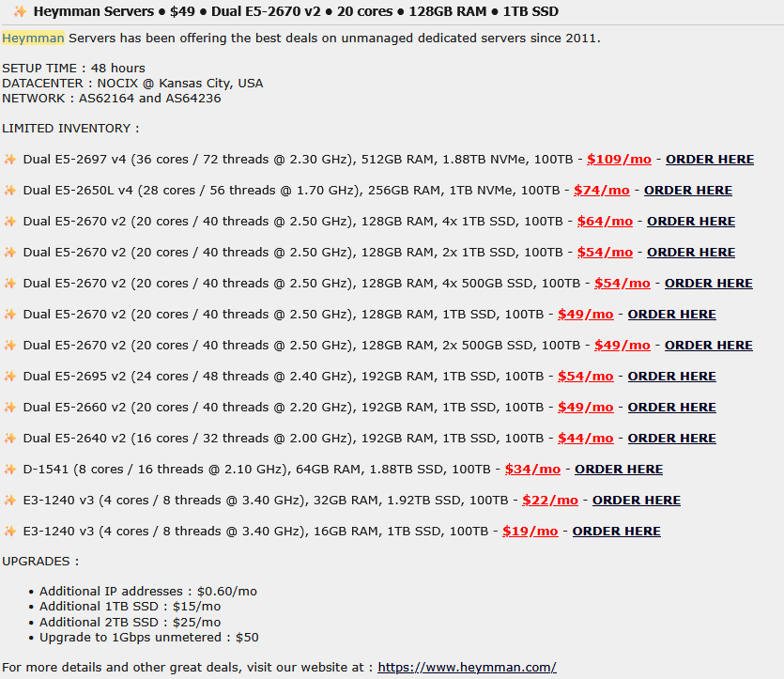Click 'Additional IP addresses : $0.60/mo' item

coord(148,592)
